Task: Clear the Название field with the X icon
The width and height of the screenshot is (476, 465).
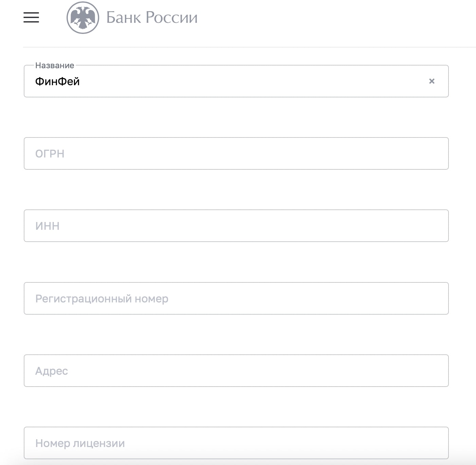Action: pyautogui.click(x=432, y=81)
